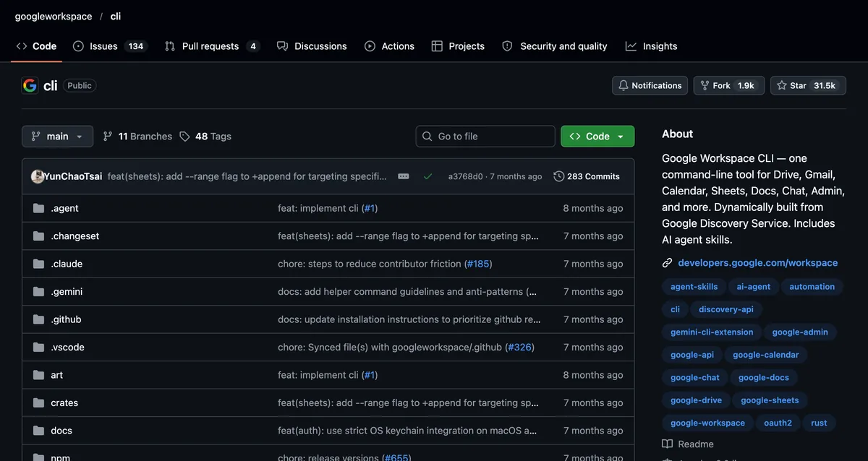Open the Discussions tab
The height and width of the screenshot is (461, 868).
point(312,46)
